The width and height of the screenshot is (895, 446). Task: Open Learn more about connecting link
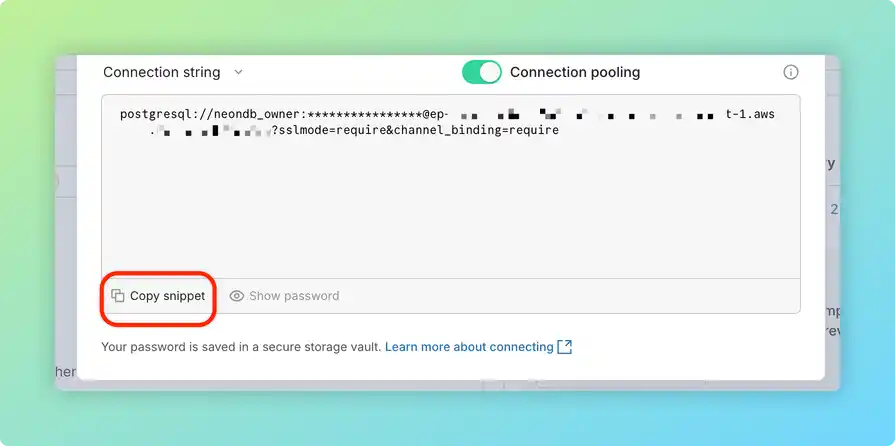click(x=469, y=347)
